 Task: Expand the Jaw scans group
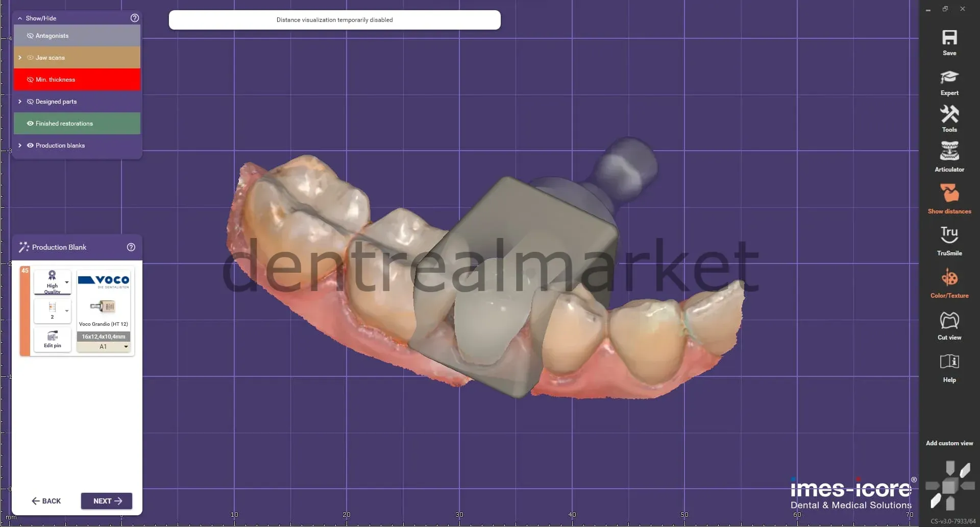click(20, 58)
